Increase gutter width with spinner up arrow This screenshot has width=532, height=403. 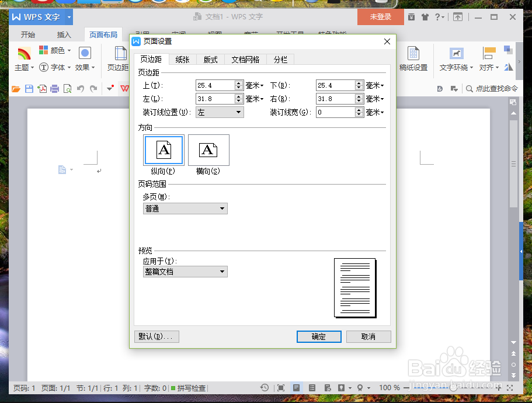359,110
